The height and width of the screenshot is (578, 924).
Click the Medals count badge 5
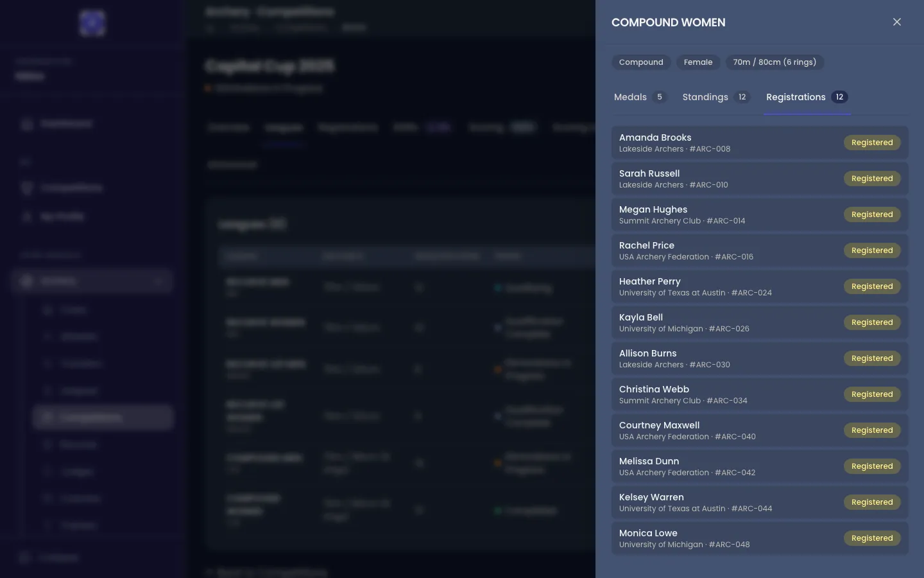(659, 97)
